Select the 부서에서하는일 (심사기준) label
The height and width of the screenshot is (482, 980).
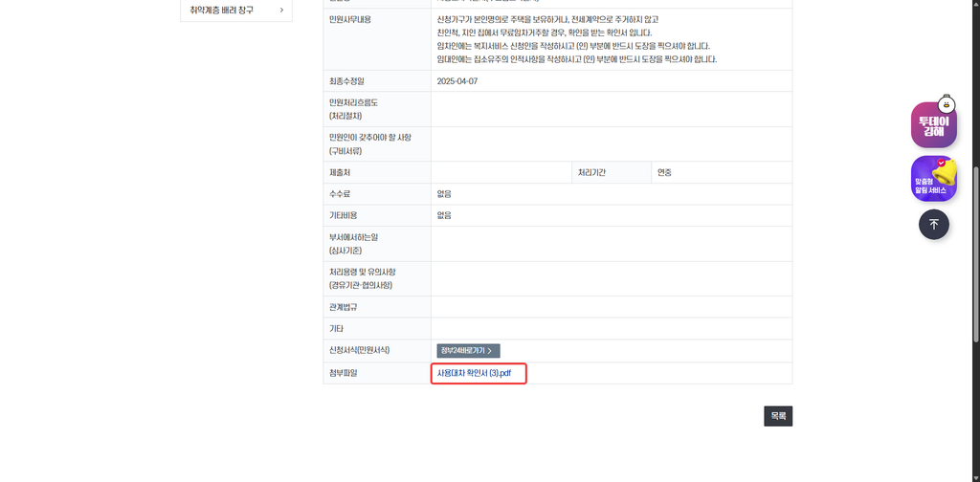coord(354,244)
